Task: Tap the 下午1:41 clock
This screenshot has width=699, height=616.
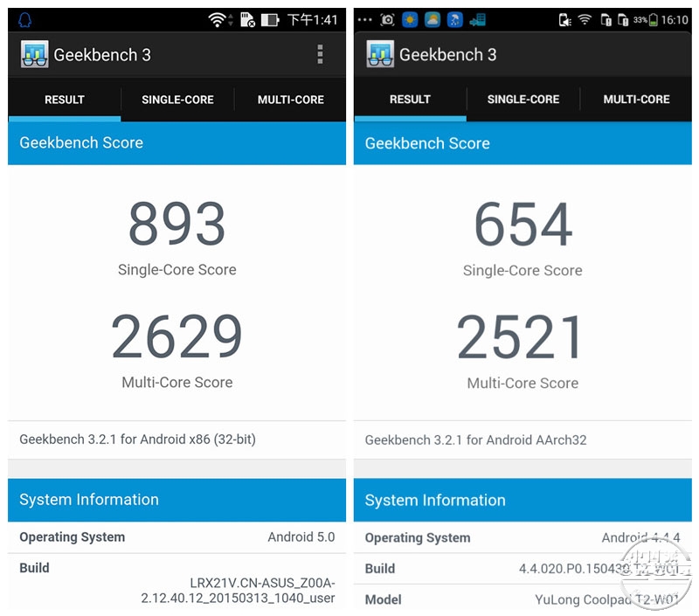Action: pos(312,20)
